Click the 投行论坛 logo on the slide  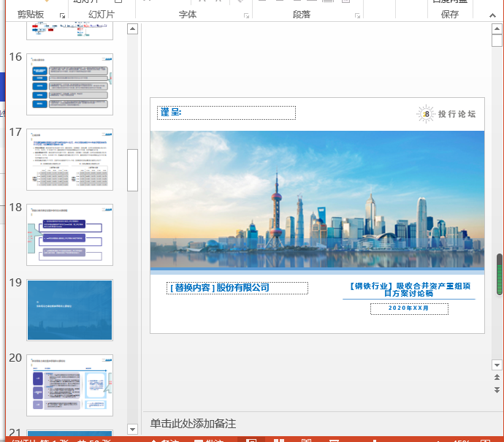coord(447,114)
